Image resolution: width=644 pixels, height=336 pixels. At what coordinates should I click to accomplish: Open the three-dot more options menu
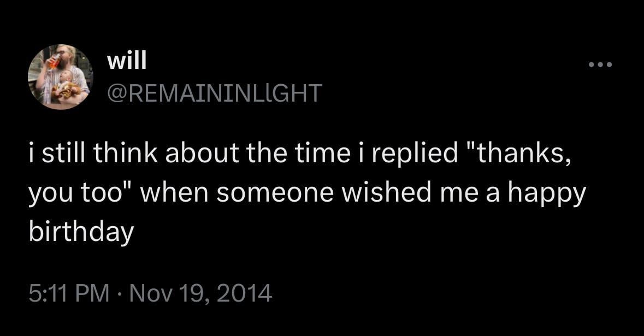pyautogui.click(x=601, y=66)
